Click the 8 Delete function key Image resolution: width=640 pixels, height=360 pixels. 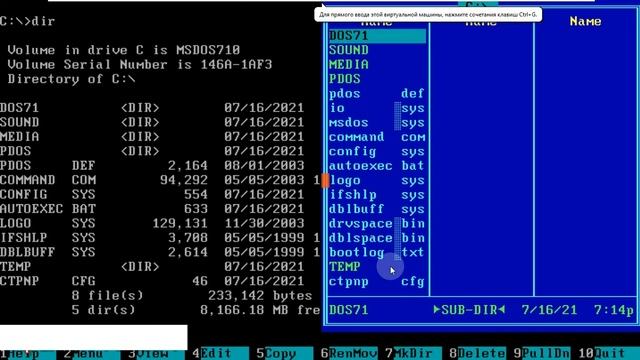(477, 353)
